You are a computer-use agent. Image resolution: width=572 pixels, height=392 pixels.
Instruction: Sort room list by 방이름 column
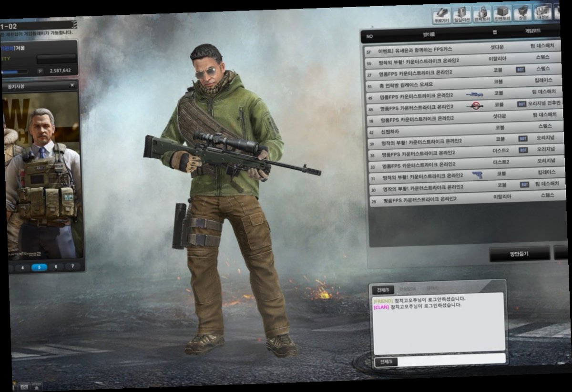(x=429, y=34)
